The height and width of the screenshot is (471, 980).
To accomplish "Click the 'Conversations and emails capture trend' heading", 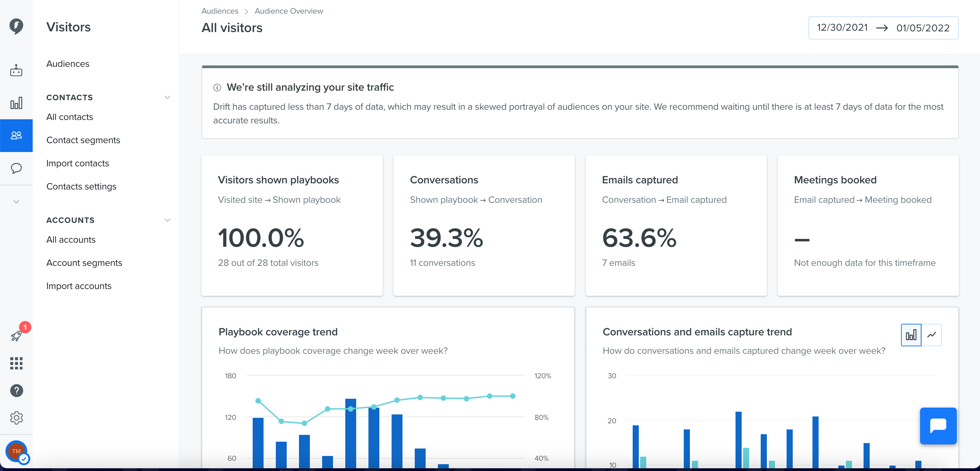I will [697, 332].
